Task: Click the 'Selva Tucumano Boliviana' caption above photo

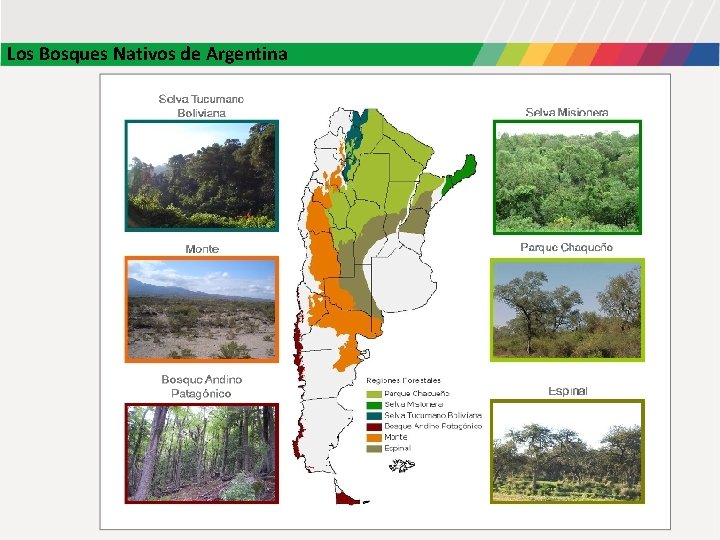Action: pyautogui.click(x=202, y=106)
